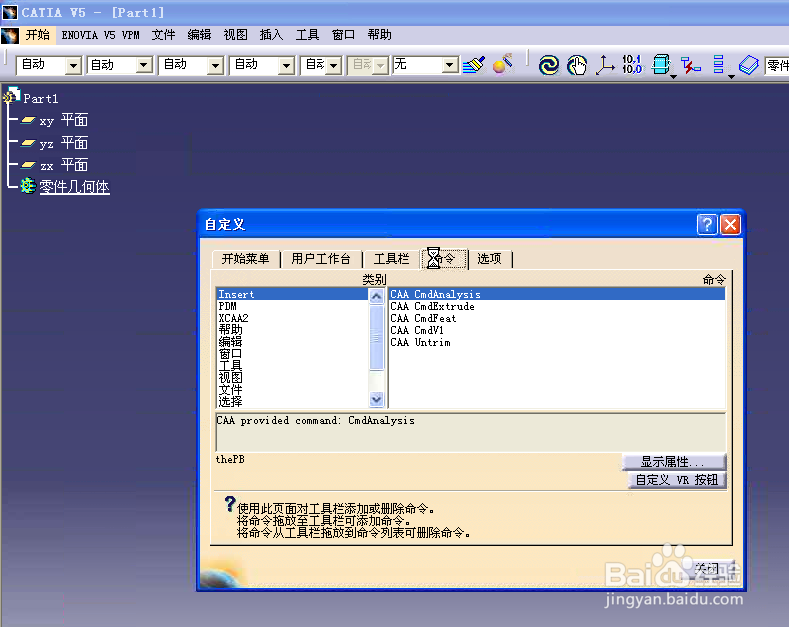This screenshot has height=627, width=789.
Task: Select Part1 label in the tree
Action: pos(41,99)
